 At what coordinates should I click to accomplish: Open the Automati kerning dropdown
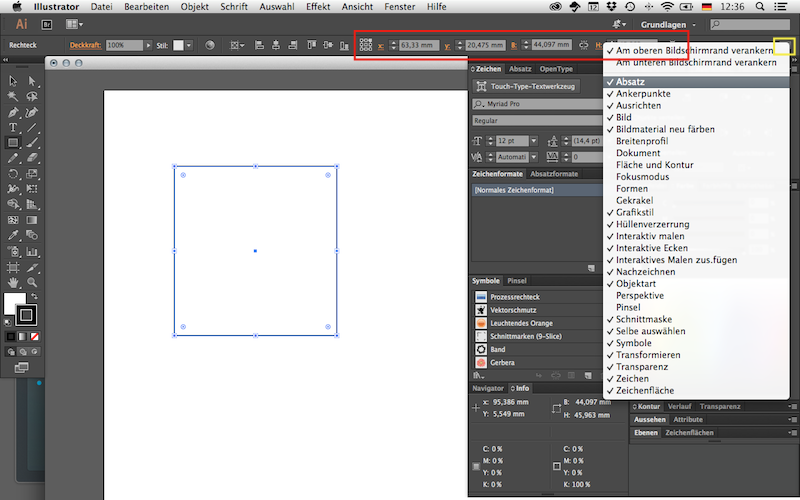click(534, 157)
